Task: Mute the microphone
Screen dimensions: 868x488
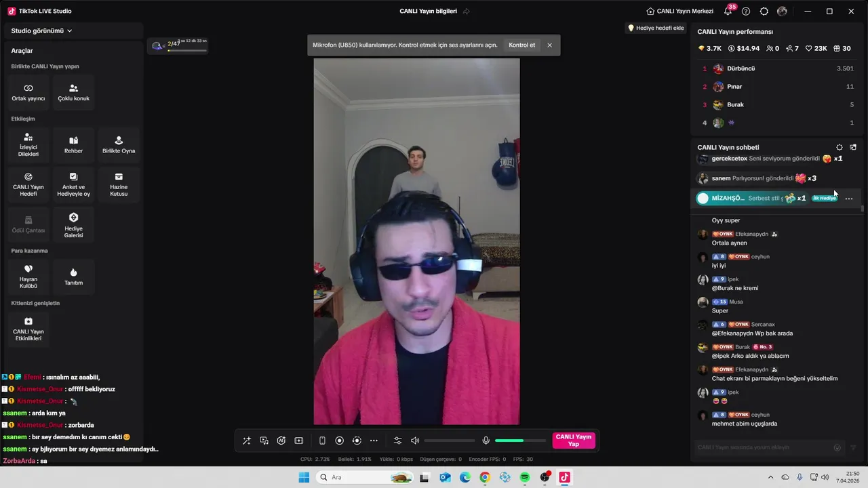Action: click(x=486, y=441)
